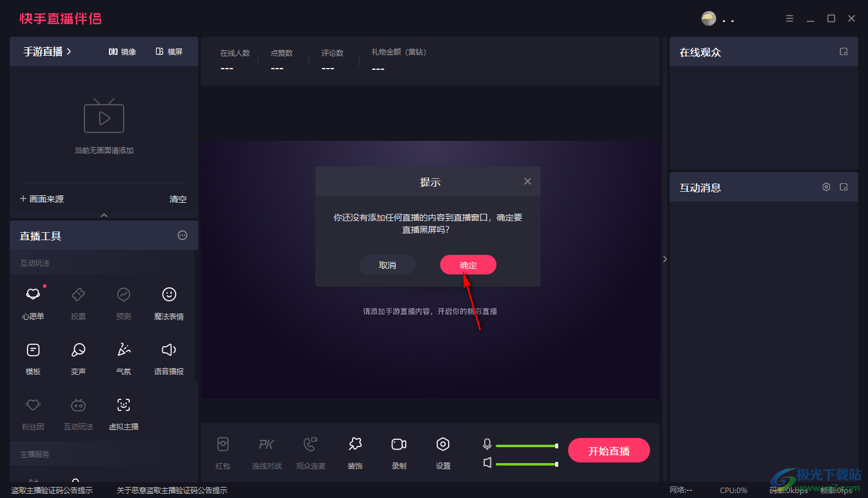Open the 变声 voice changer tool
Viewport: 868px width, 498px height.
[78, 358]
